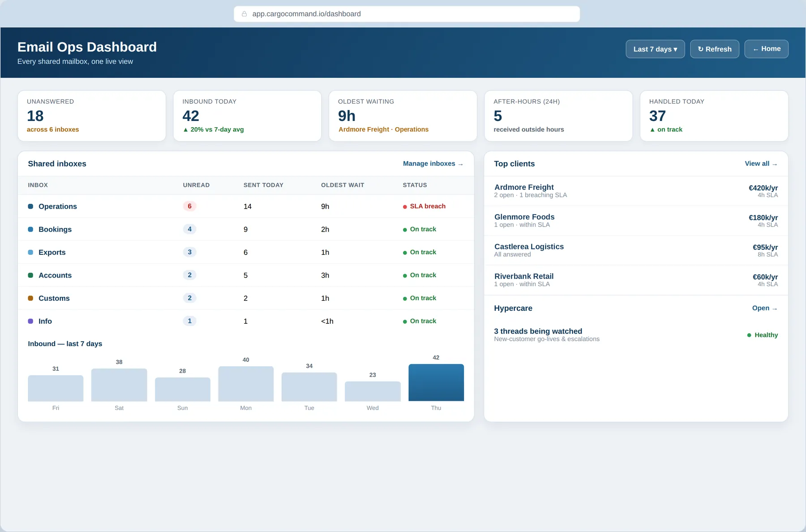Click the Operations inbox color dot

[30, 206]
